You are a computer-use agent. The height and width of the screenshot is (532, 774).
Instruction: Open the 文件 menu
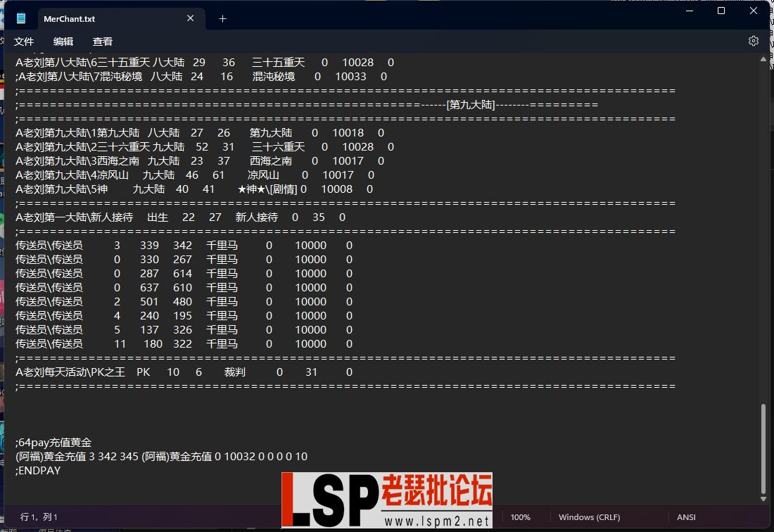(24, 42)
